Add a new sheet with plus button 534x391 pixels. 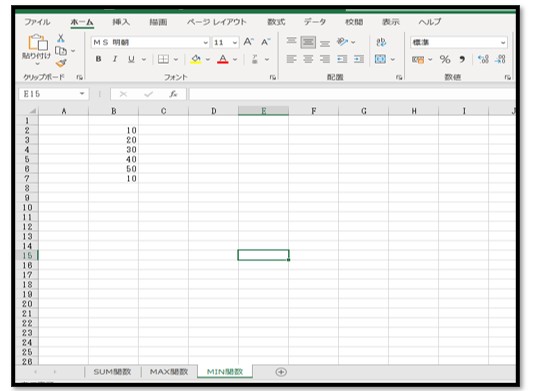(x=281, y=372)
